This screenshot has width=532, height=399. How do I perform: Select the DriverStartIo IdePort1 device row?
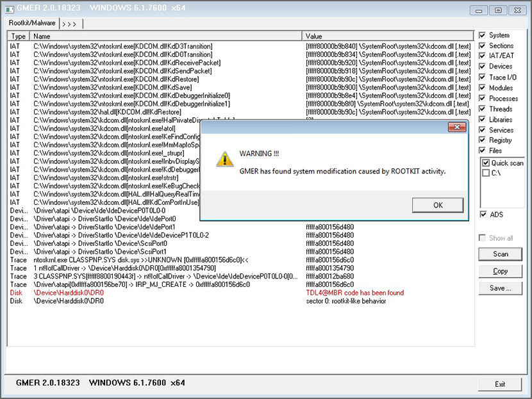click(x=240, y=227)
